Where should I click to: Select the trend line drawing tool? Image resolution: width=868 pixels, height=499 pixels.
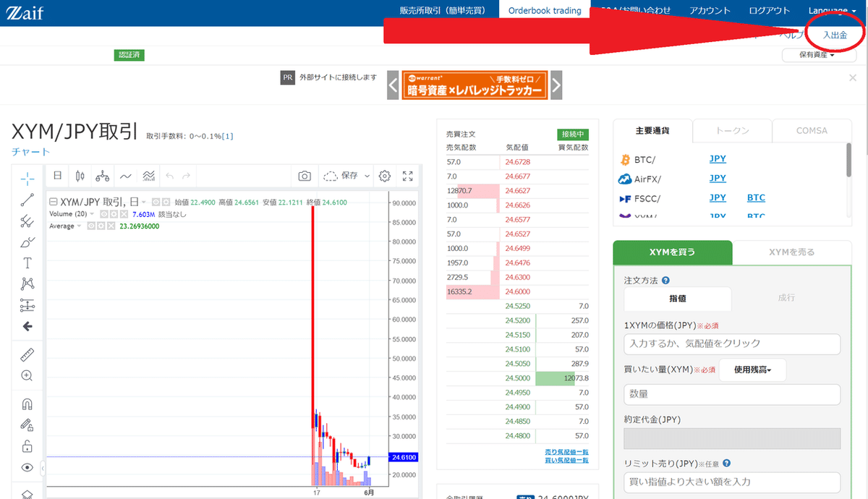[x=27, y=200]
